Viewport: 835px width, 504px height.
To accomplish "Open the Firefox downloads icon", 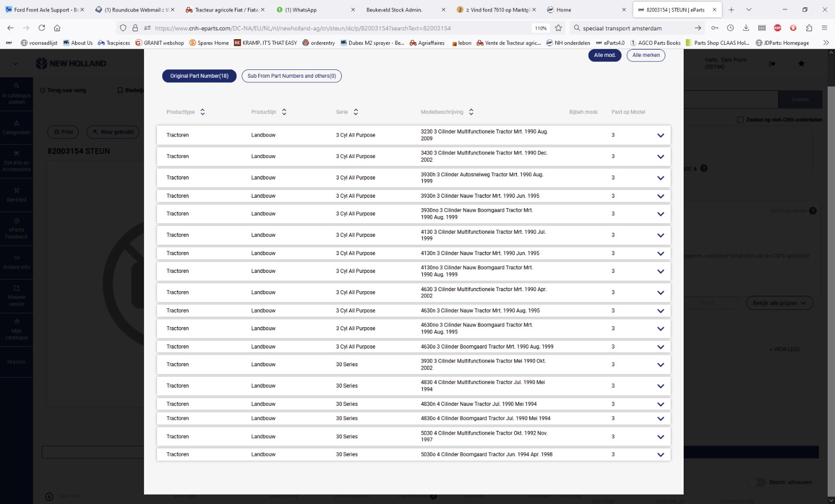I will click(x=746, y=28).
